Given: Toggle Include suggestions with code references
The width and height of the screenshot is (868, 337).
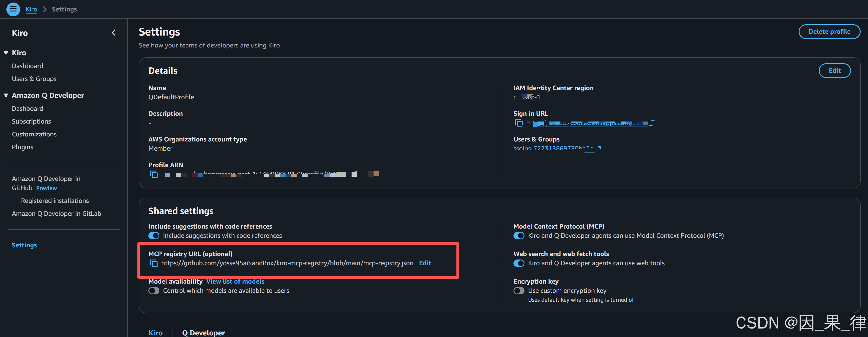Looking at the screenshot, I should [x=154, y=235].
